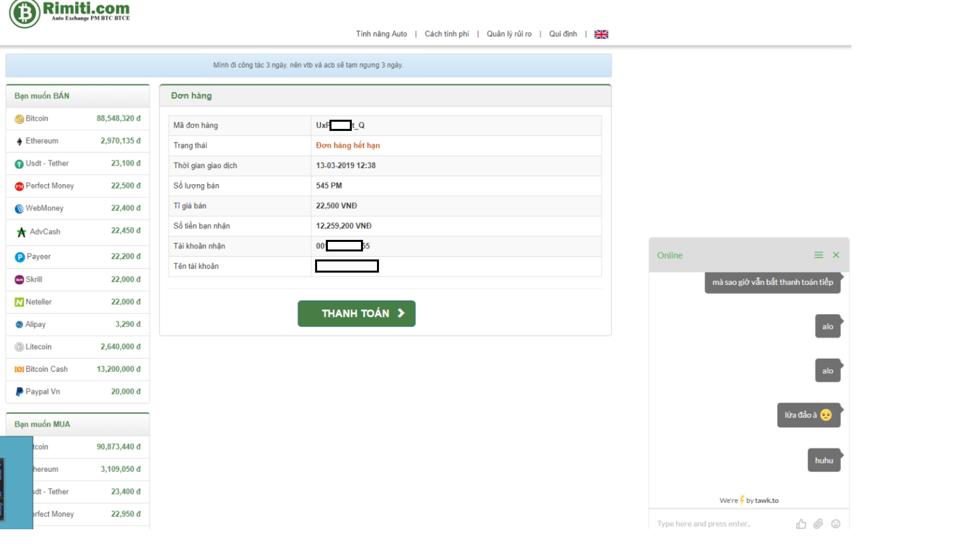Close the Online chat widget
Viewport: 964px width, 560px height.
click(836, 255)
